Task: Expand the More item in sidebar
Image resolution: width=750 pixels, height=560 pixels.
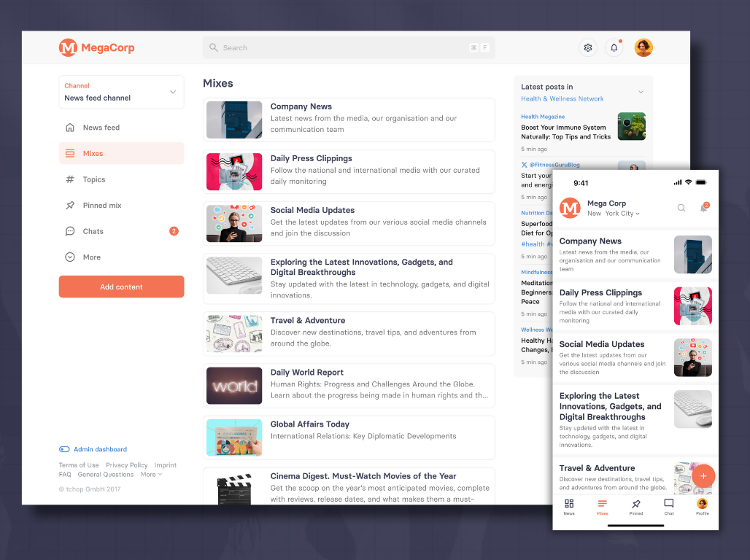Action: pos(92,257)
